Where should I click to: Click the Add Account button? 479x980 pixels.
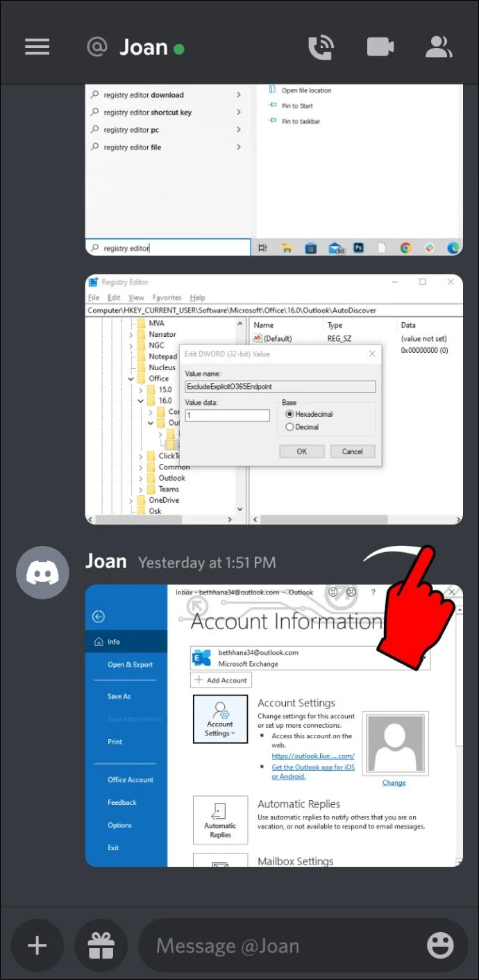point(221,680)
